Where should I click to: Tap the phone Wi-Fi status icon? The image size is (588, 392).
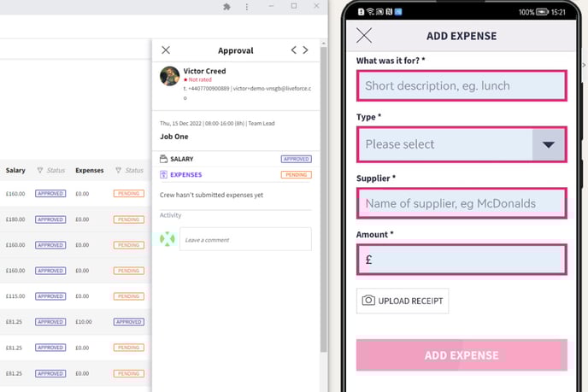[x=370, y=12]
